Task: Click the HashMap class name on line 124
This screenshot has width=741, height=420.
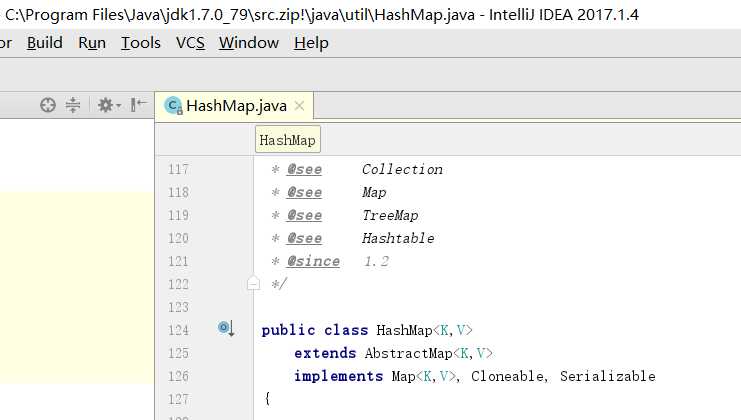Action: [404, 330]
